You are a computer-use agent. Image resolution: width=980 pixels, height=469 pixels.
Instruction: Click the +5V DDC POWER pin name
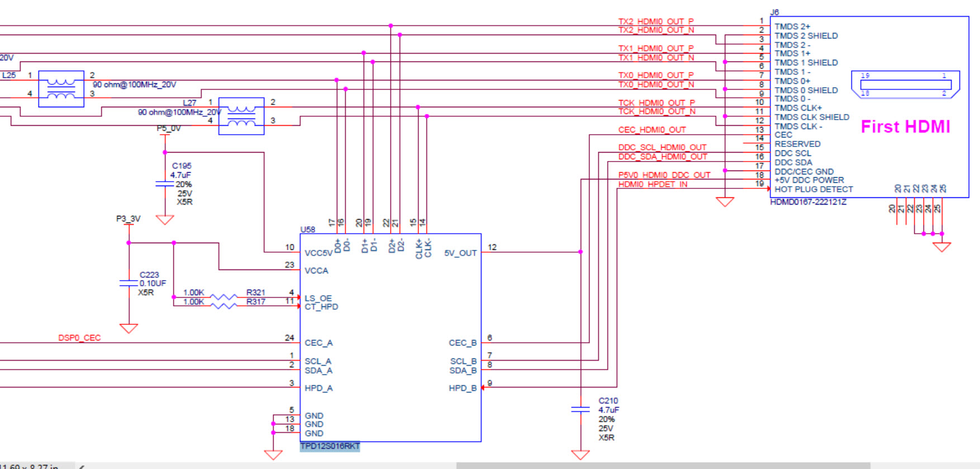[x=809, y=180]
